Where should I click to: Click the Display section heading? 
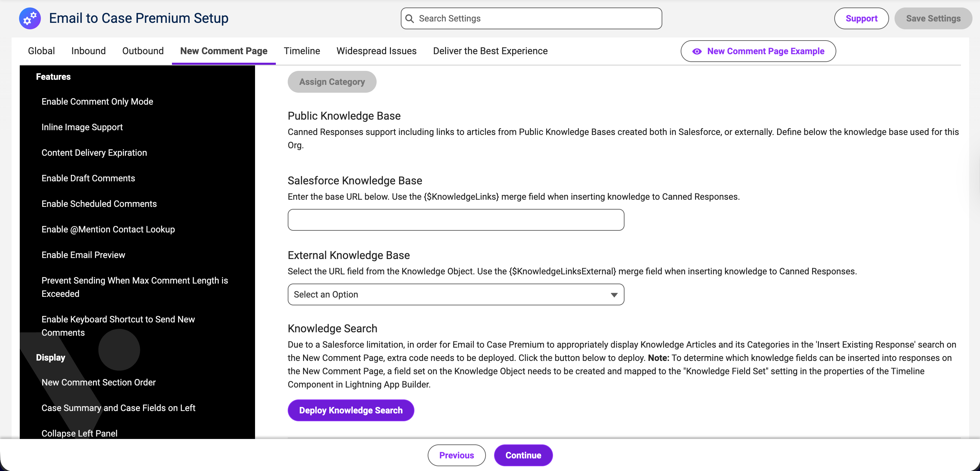(x=51, y=358)
